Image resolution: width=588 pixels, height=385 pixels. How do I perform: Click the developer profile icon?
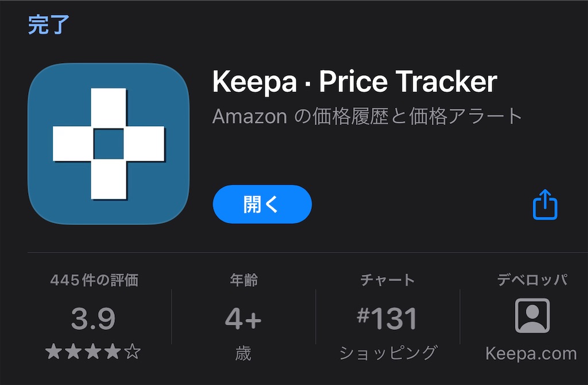(532, 315)
